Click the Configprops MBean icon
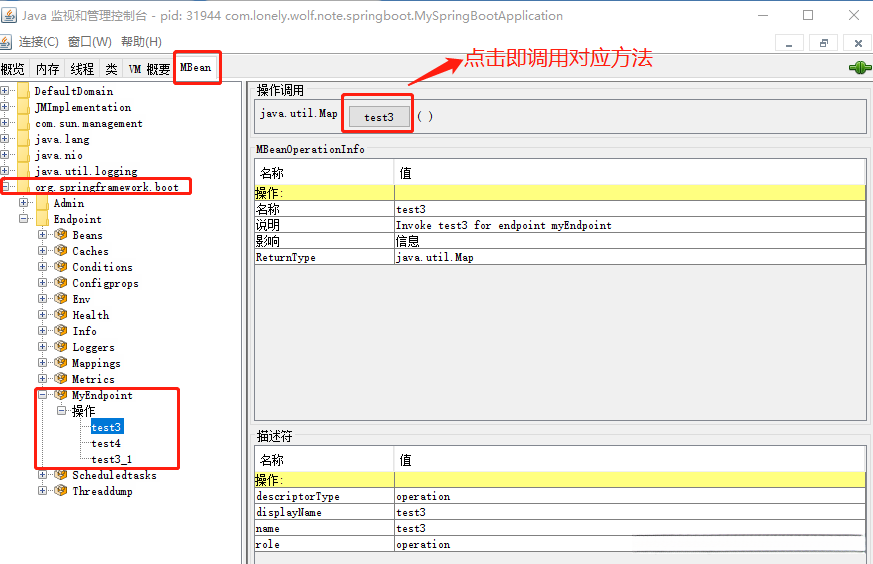 click(x=61, y=283)
